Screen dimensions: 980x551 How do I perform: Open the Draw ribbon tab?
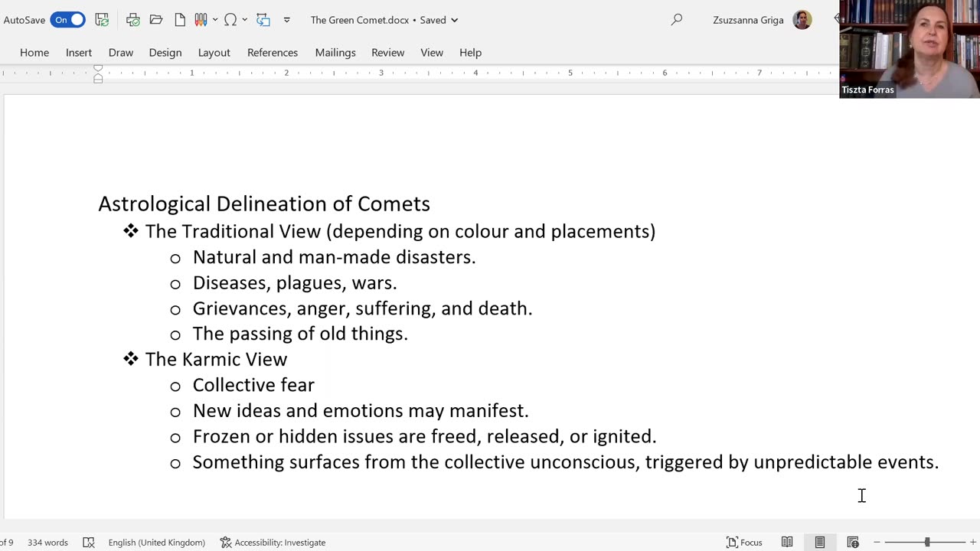pyautogui.click(x=121, y=52)
